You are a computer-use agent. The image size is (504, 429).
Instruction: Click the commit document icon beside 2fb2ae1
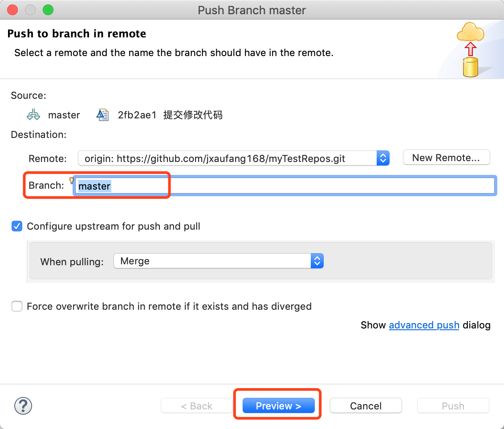point(102,115)
